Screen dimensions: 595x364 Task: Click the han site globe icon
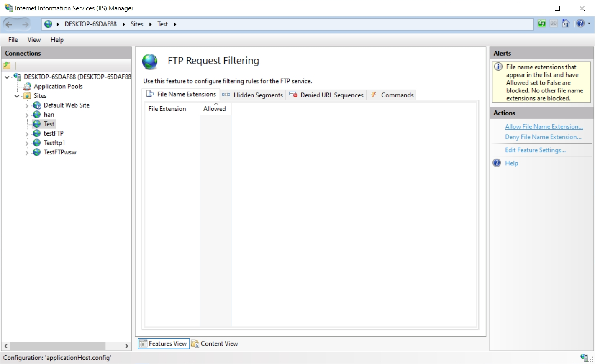click(x=37, y=115)
